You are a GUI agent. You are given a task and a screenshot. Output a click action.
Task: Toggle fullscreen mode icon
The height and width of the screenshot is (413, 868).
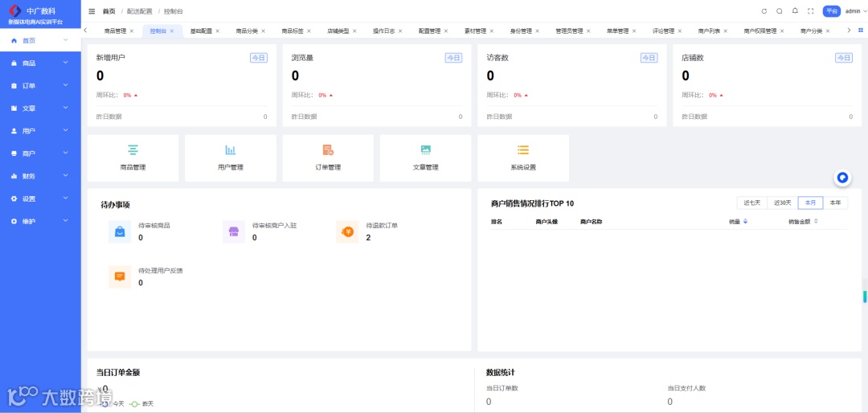click(810, 11)
